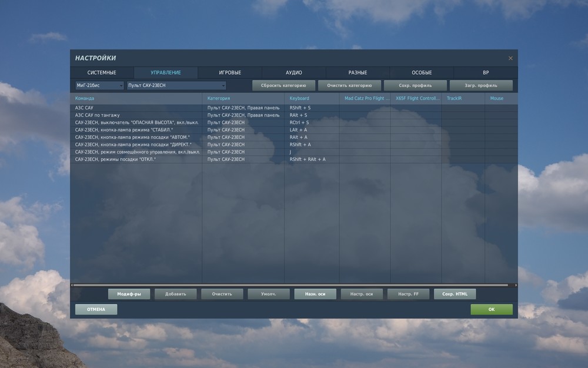Click the RShift + A keyboard binding cell
This screenshot has width=588, height=368.
pos(312,145)
